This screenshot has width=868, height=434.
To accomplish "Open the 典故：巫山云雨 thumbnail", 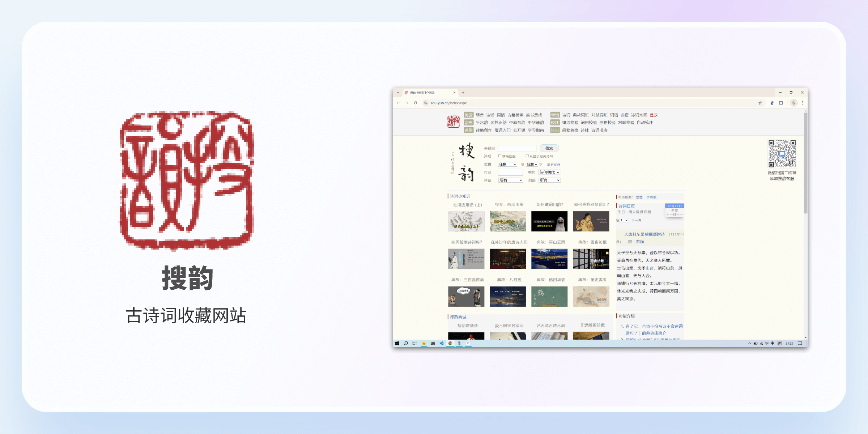I will [549, 259].
